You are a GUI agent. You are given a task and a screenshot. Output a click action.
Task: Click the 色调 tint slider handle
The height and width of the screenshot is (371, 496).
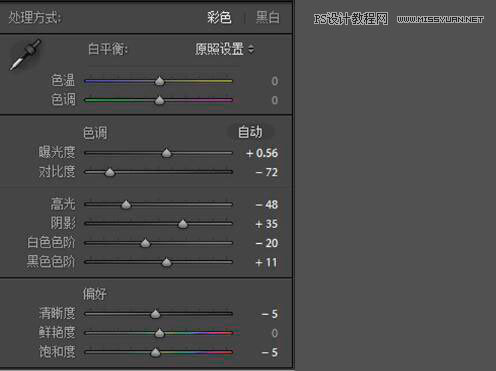click(160, 100)
